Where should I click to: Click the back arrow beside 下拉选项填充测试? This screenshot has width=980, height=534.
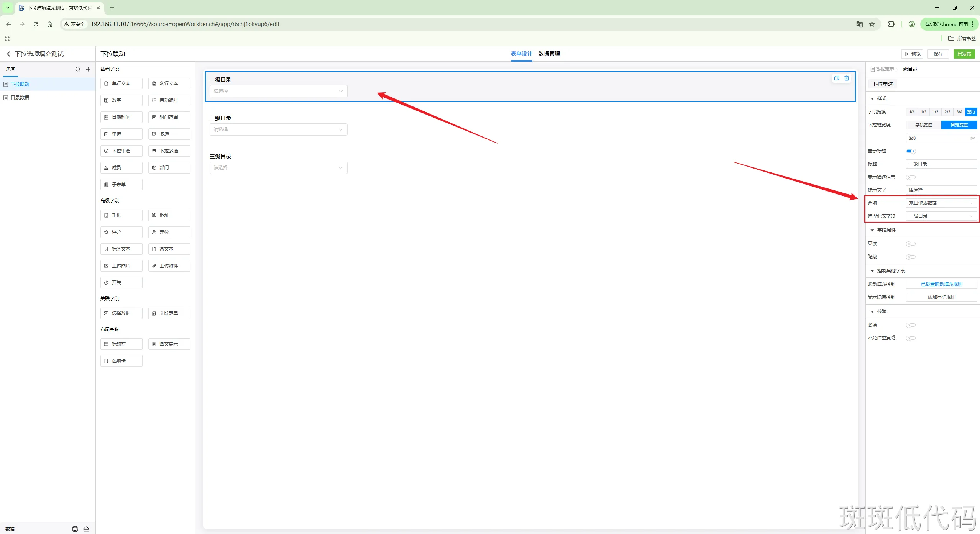pyautogui.click(x=8, y=54)
